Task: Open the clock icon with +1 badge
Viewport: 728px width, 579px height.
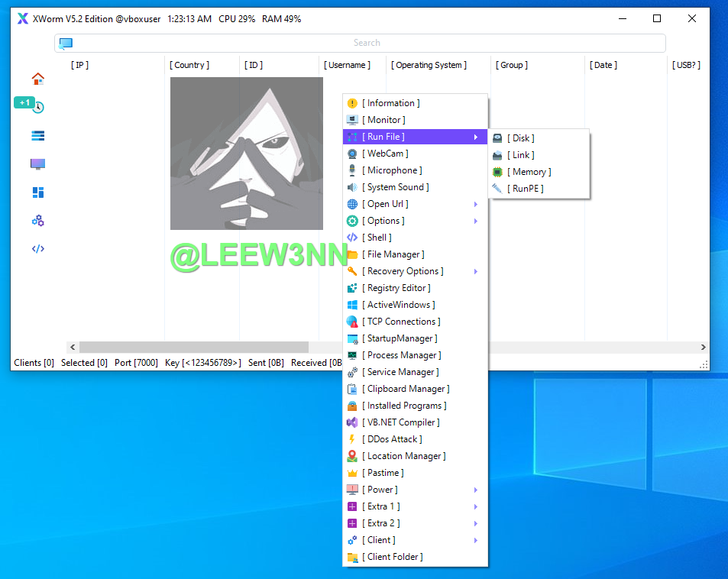Action: 37,107
